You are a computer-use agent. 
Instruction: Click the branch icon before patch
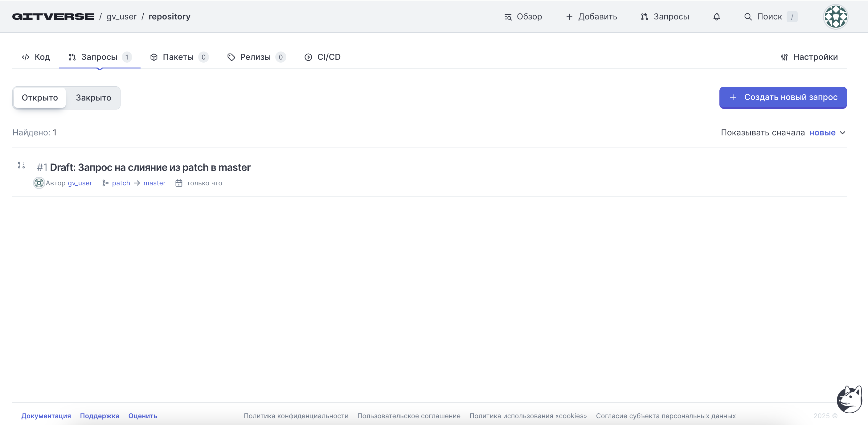click(105, 183)
